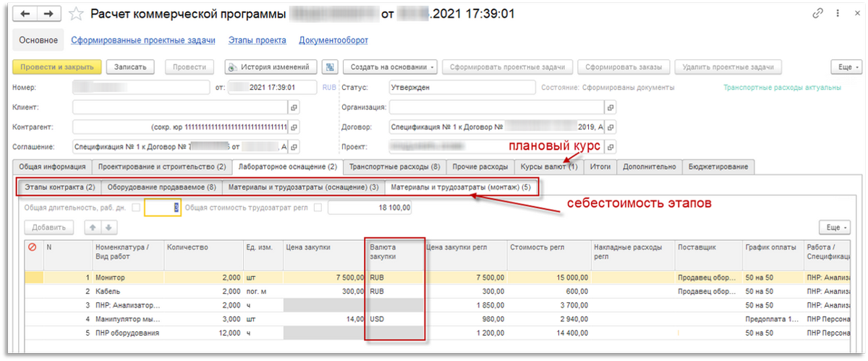This screenshot has height=361, width=868.
Task: Switch to the Транспортные расходы (8) tab
Action: pos(394,167)
